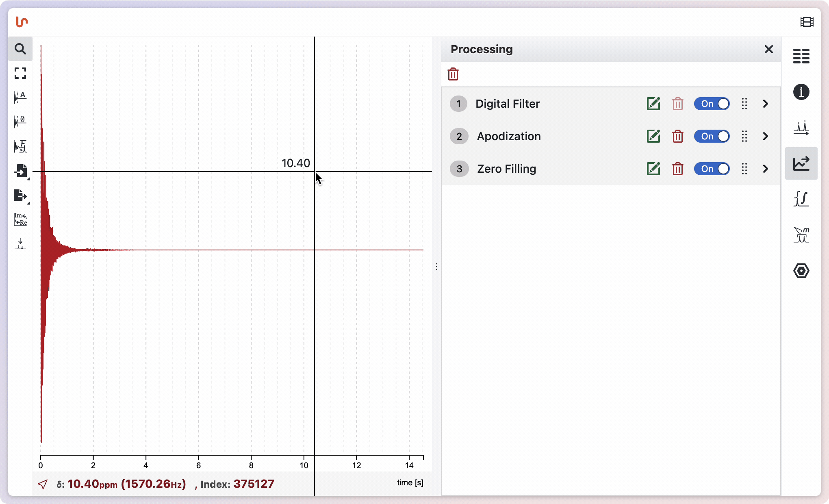Screen dimensions: 829x504
Task: Select the zoom magnifier tool
Action: (20, 49)
